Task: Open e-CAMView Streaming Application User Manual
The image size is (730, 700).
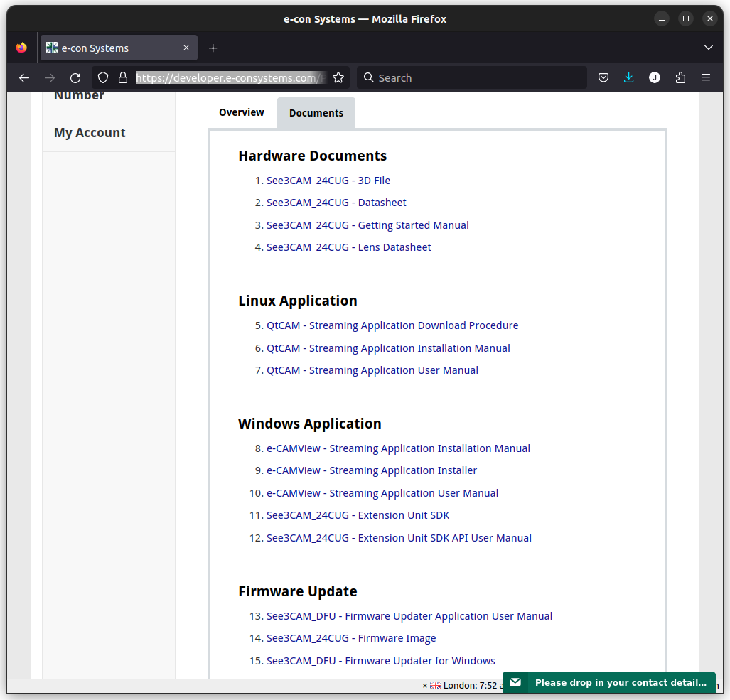Action: tap(382, 493)
